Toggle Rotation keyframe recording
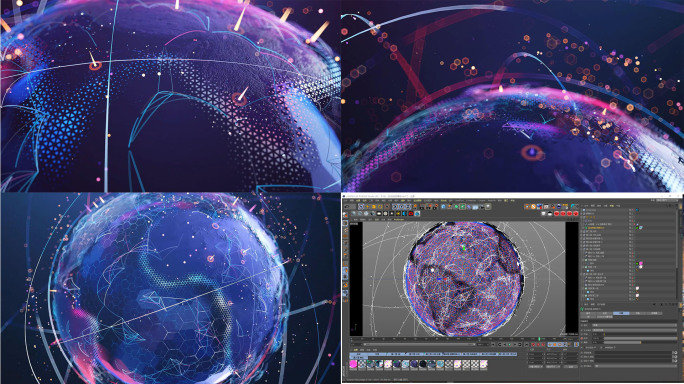This screenshot has width=684, height=384. (560, 345)
